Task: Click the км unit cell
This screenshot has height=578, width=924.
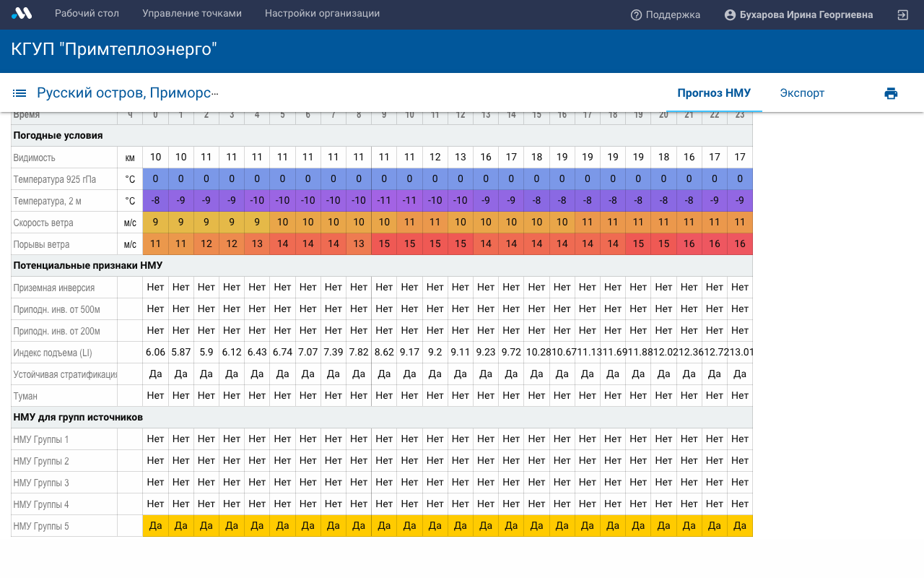Action: click(x=130, y=158)
